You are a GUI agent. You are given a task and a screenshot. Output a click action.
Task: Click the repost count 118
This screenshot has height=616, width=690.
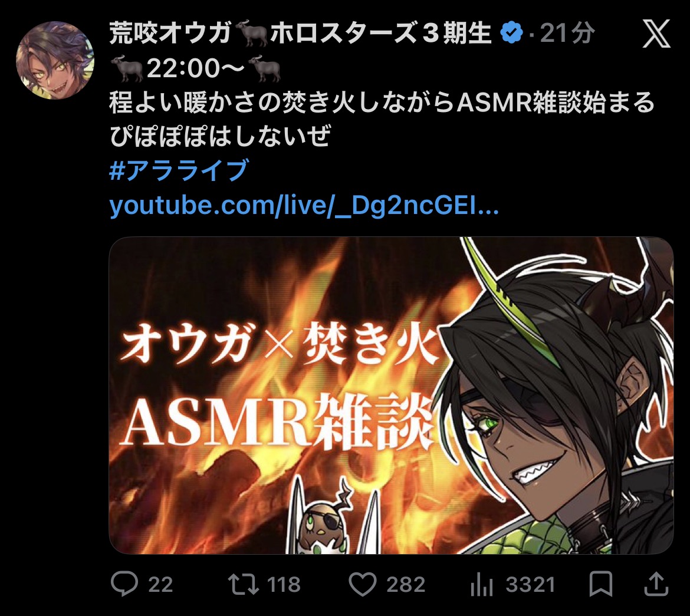pyautogui.click(x=284, y=585)
